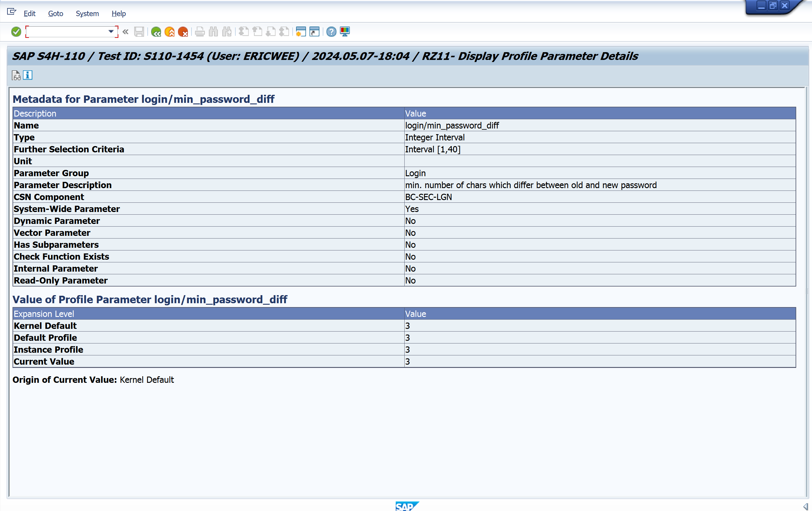Open the Help menu
Viewport: 812px width, 511px height.
click(x=119, y=13)
